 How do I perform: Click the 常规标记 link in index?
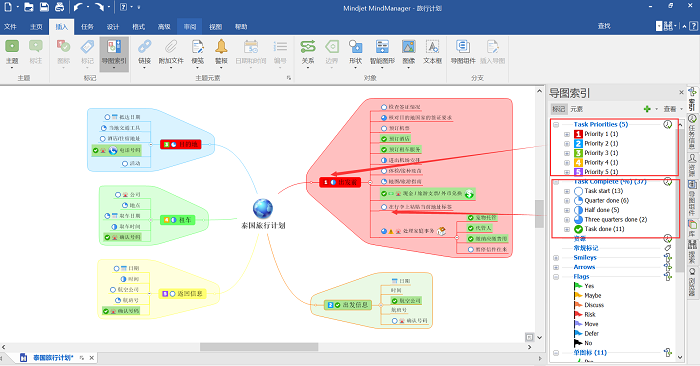tap(586, 248)
